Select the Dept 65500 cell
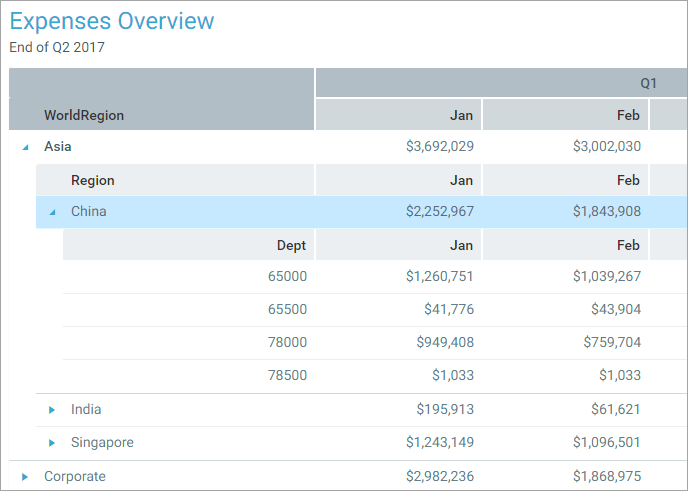The height and width of the screenshot is (491, 688). (x=287, y=310)
